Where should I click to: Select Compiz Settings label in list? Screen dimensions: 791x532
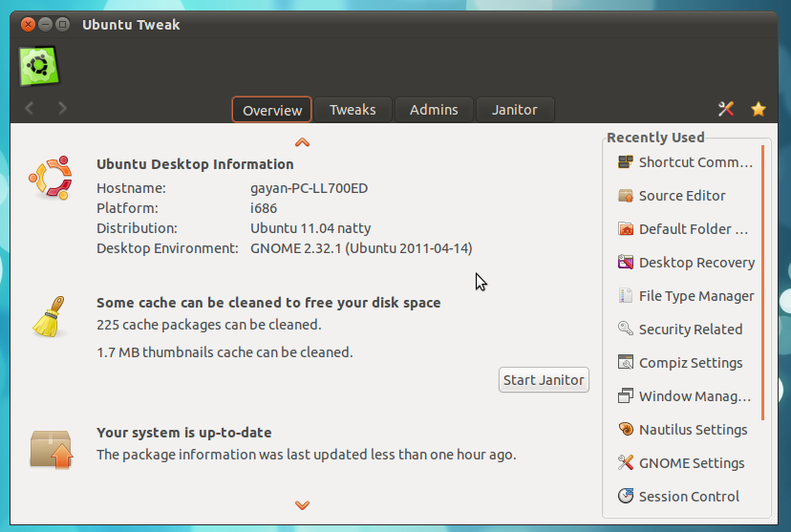pyautogui.click(x=691, y=363)
